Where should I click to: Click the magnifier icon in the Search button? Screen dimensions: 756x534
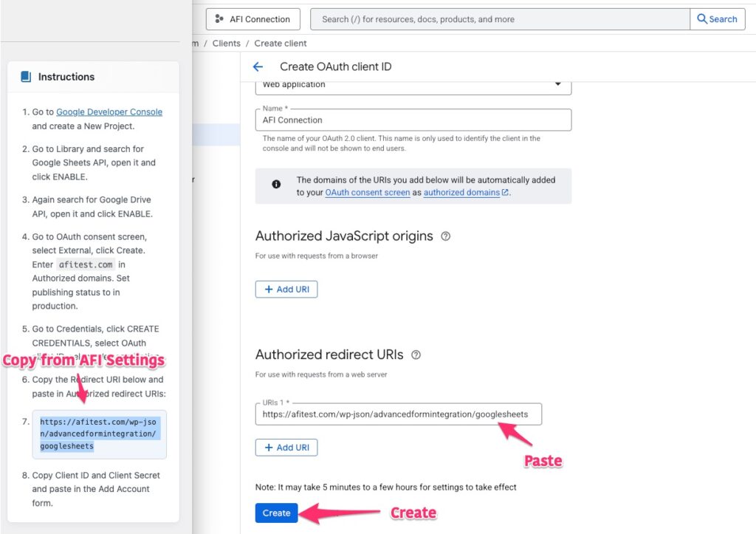point(702,19)
